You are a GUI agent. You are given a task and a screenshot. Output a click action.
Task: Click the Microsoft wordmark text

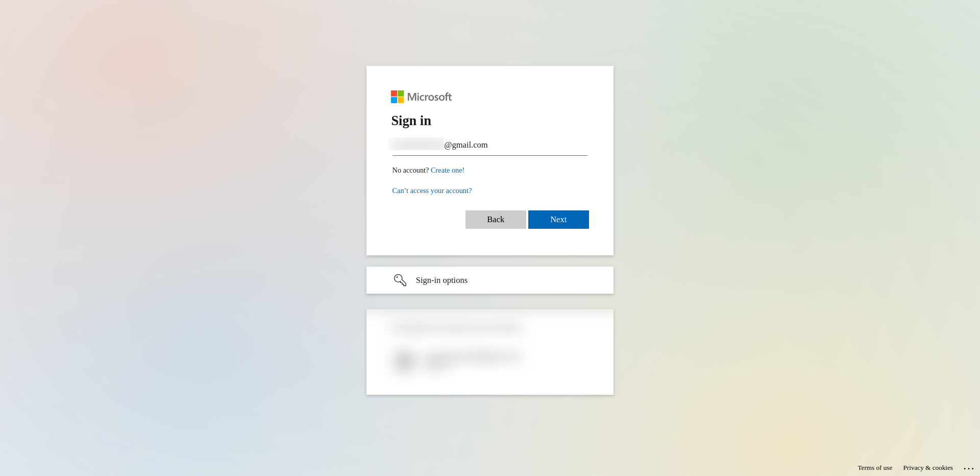point(429,97)
